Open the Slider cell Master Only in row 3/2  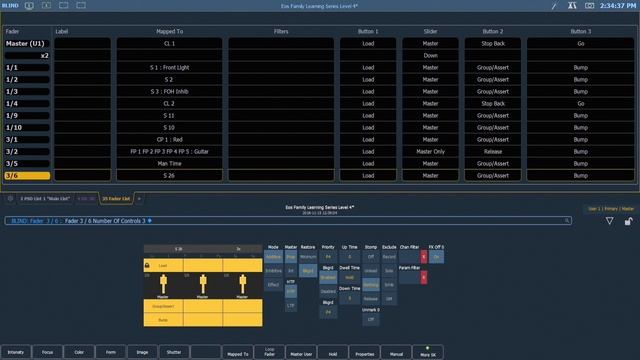click(430, 151)
